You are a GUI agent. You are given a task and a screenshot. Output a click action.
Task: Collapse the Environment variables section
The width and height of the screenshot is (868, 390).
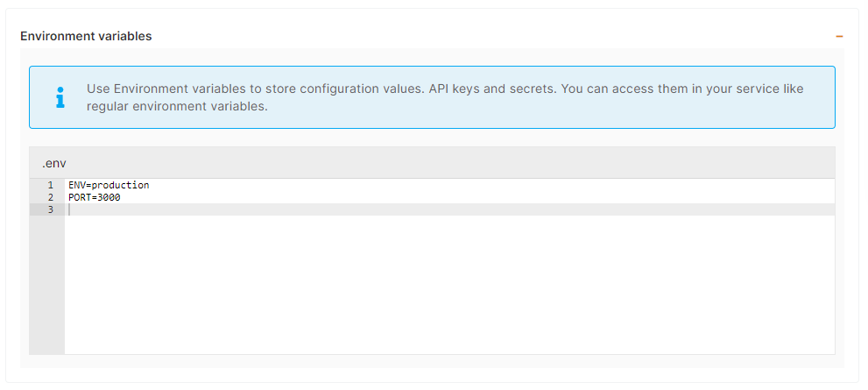tap(839, 37)
